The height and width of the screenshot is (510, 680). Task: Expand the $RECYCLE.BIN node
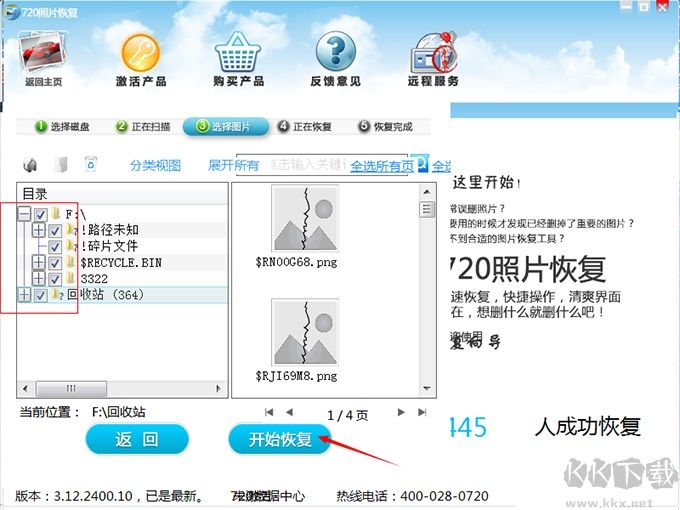(39, 262)
